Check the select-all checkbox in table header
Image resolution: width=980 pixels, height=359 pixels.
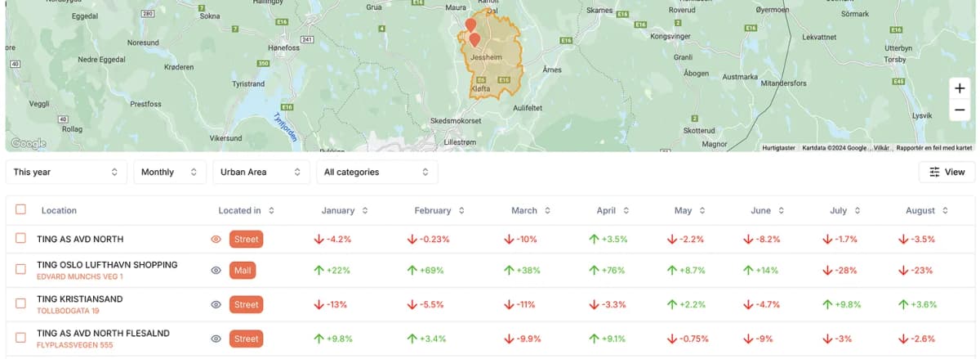[20, 209]
